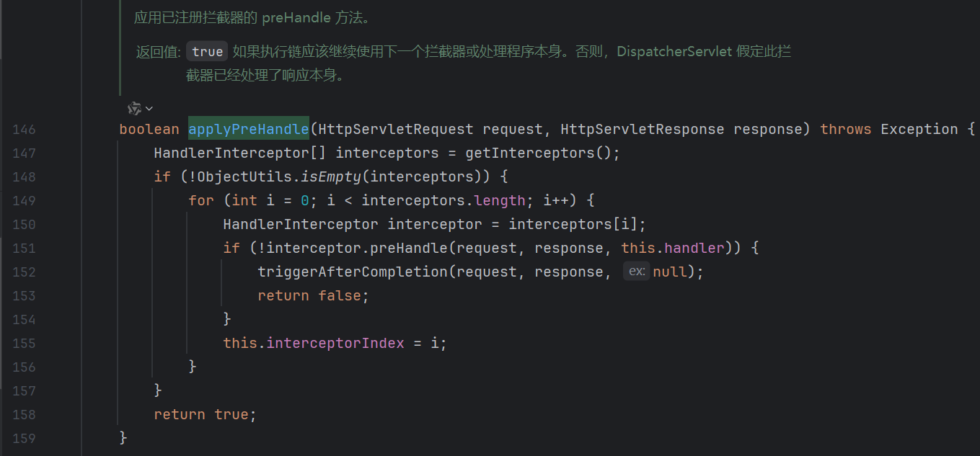Click line number 151 in the gutter
This screenshot has width=980, height=456.
click(x=24, y=249)
